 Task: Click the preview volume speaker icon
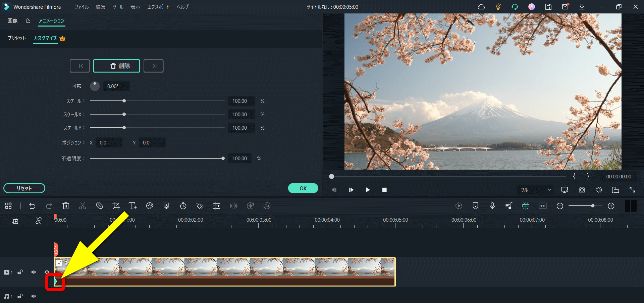[599, 190]
